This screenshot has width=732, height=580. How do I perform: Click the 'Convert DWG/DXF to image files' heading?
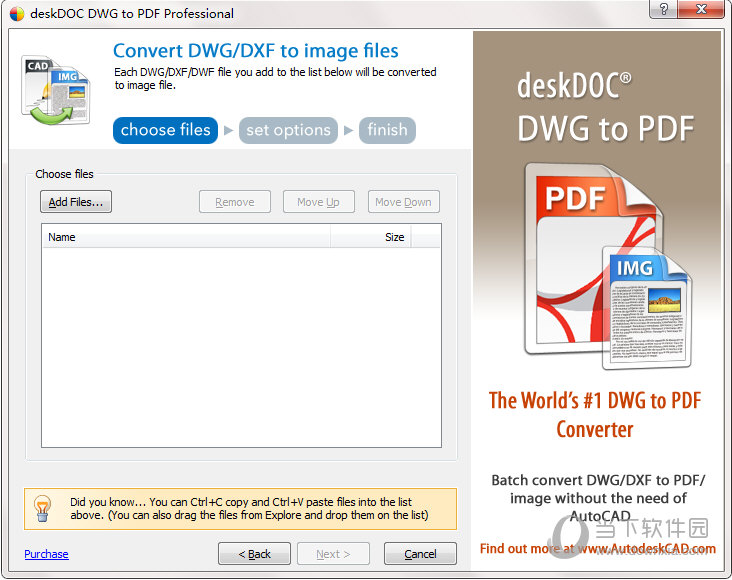[x=256, y=51]
